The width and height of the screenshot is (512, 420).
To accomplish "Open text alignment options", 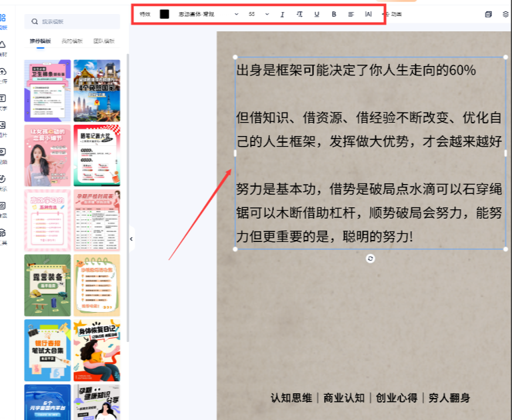I will 351,14.
